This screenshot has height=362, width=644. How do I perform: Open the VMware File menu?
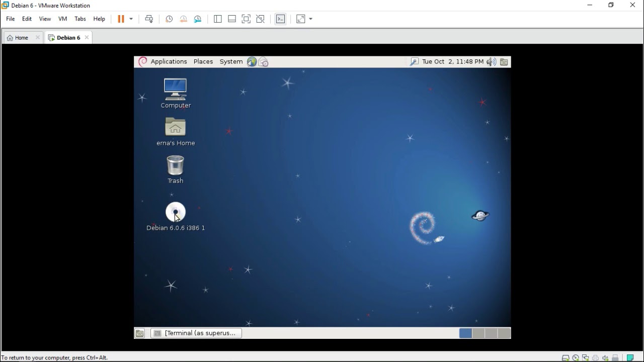pos(11,19)
